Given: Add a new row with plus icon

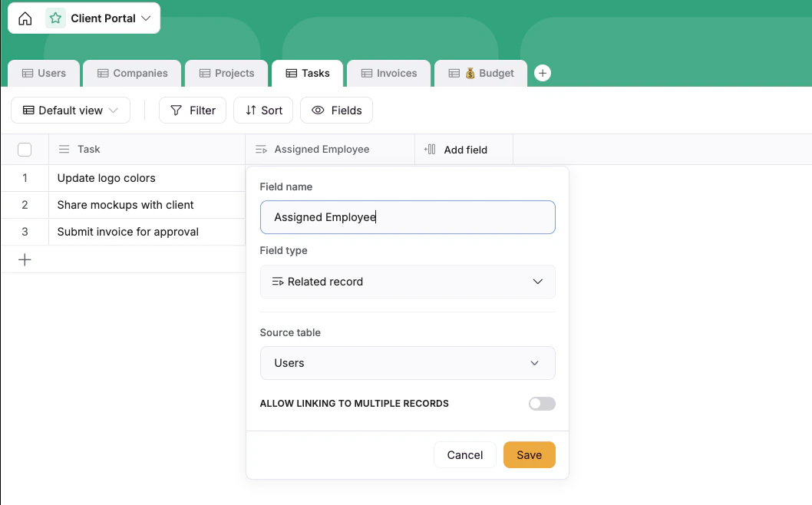Looking at the screenshot, I should (x=25, y=259).
